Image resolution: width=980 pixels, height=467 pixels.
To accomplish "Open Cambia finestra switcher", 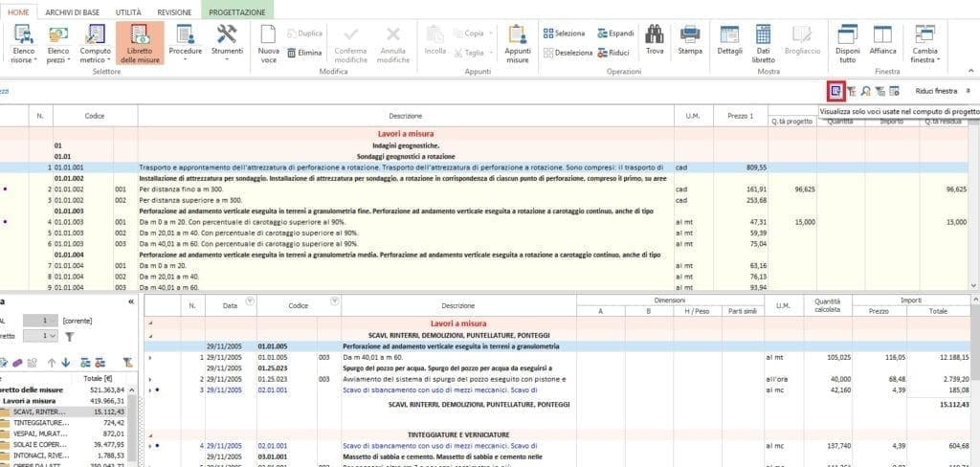I will tap(925, 43).
